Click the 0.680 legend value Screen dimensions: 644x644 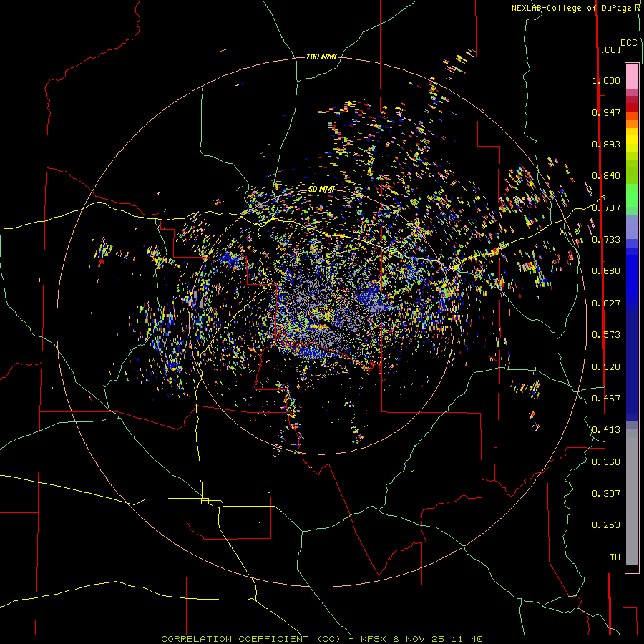click(x=606, y=271)
